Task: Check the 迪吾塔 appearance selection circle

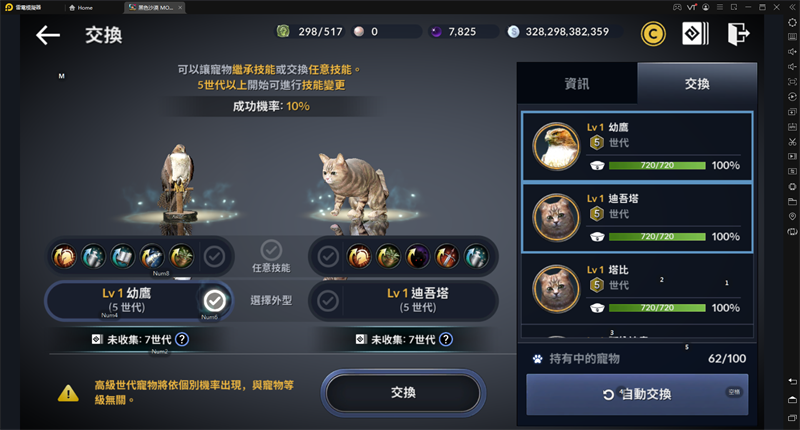Action: (328, 301)
